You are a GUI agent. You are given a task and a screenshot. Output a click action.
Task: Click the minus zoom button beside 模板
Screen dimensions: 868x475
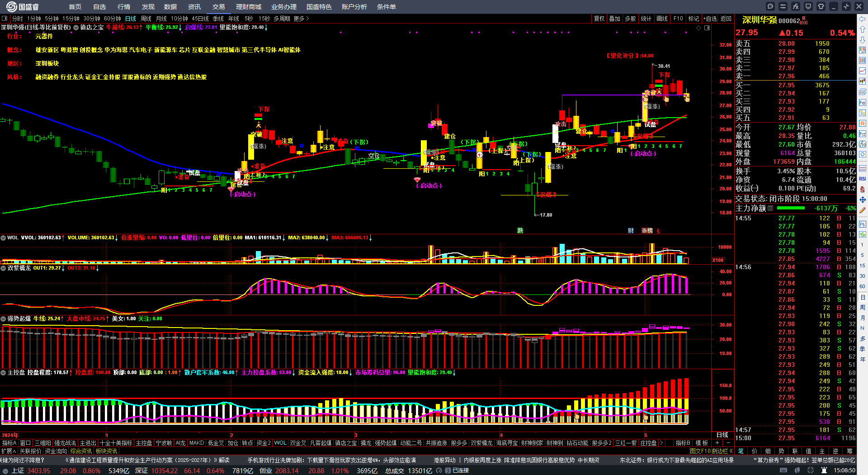[x=728, y=443]
